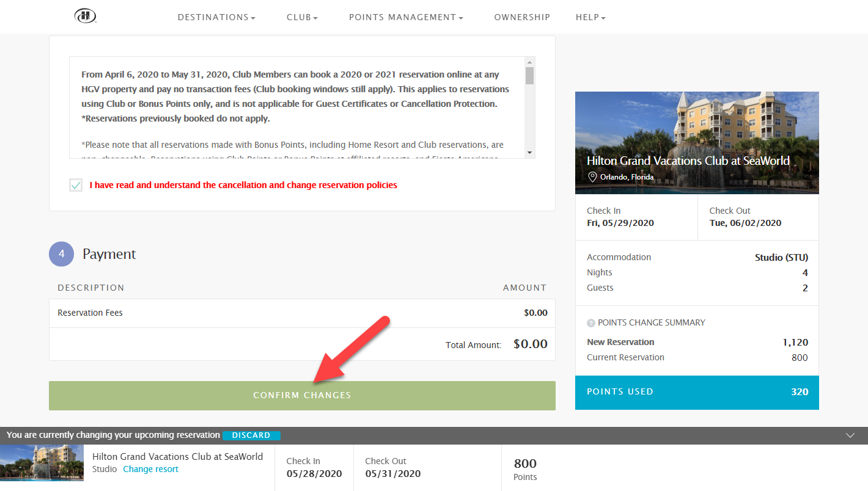Viewport: 868px width, 491px height.
Task: Open the Club dropdown menu
Action: tap(302, 17)
